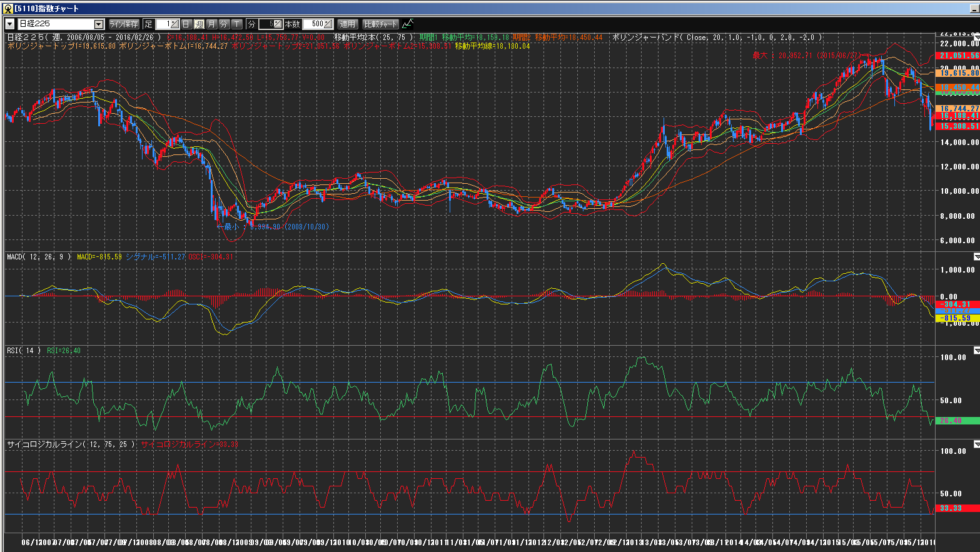Click the chart drawing tool icon
This screenshot has height=552, width=980.
point(408,24)
